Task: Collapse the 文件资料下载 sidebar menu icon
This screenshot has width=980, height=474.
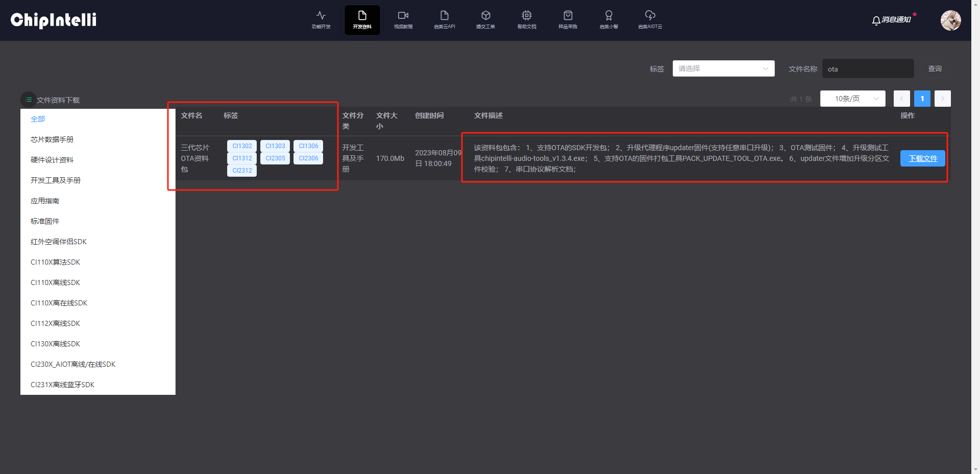Action: click(28, 100)
